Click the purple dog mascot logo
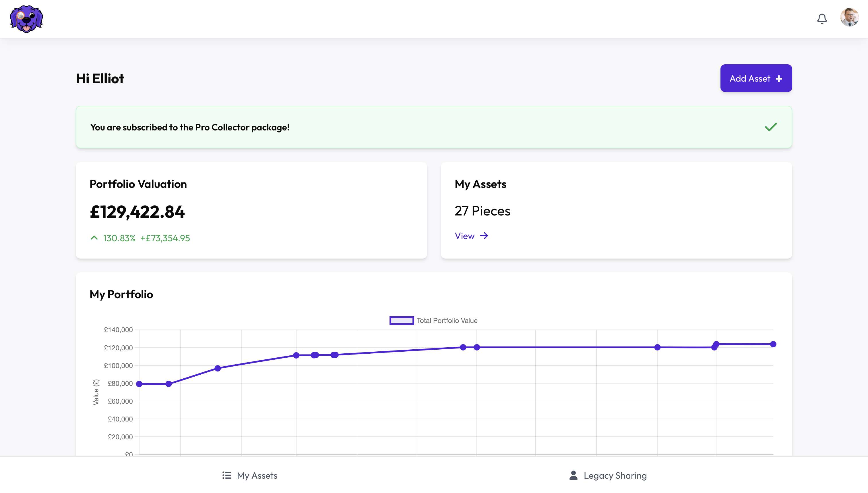Image resolution: width=868 pixels, height=493 pixels. pyautogui.click(x=26, y=19)
